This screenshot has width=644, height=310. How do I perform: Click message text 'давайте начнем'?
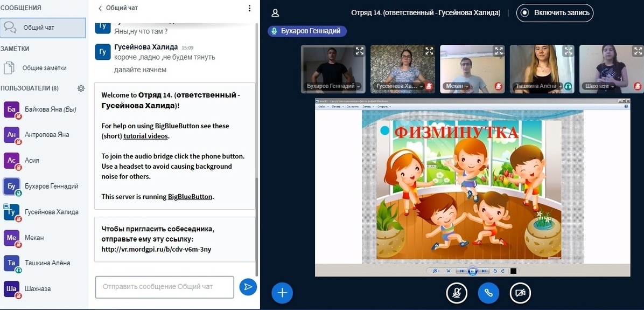pos(140,70)
